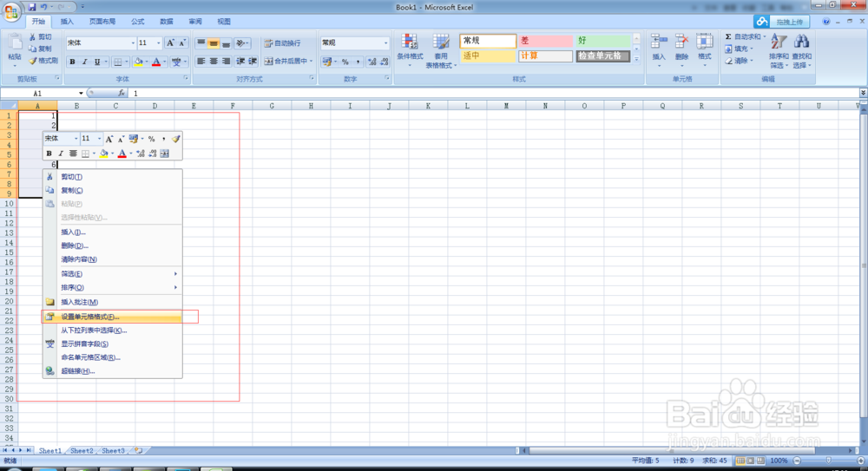Toggle Bold in the mini toolbar
Image resolution: width=868 pixels, height=471 pixels.
pos(49,154)
